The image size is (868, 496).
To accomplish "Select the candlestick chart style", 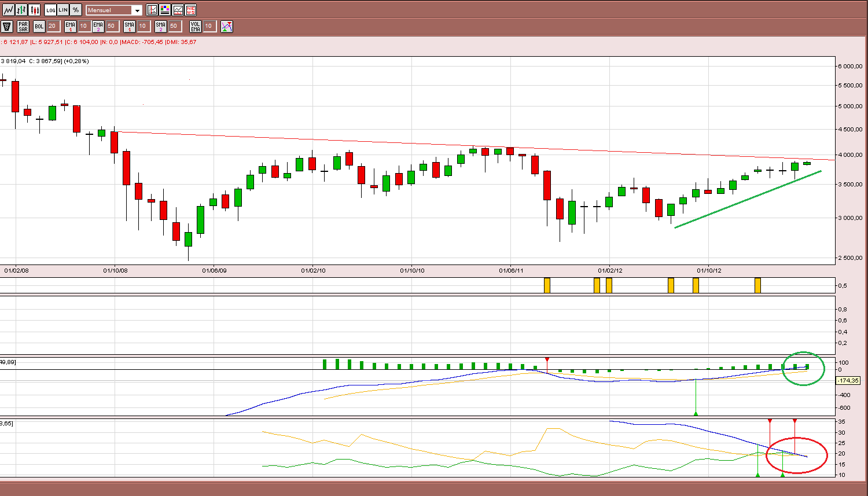I will [x=35, y=10].
